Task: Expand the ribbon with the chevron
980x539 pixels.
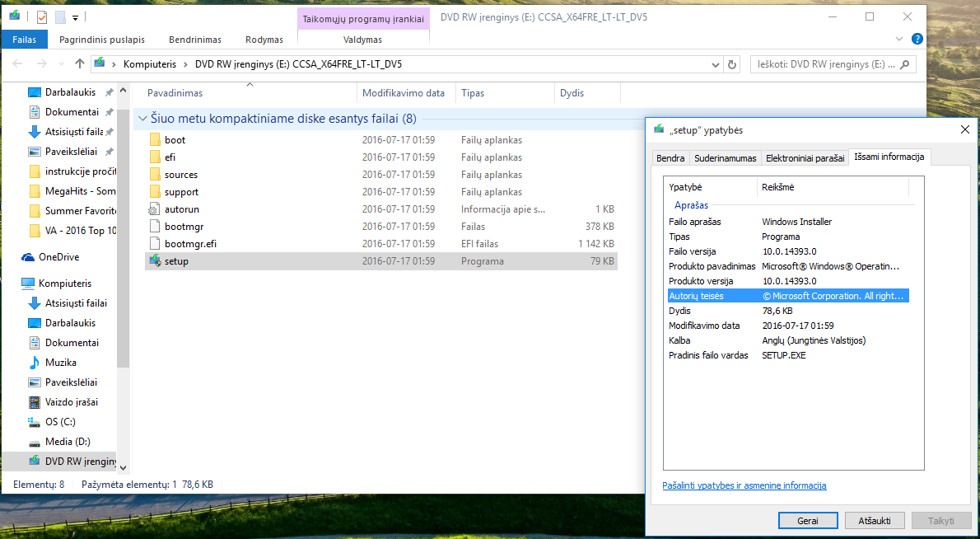Action: 899,39
